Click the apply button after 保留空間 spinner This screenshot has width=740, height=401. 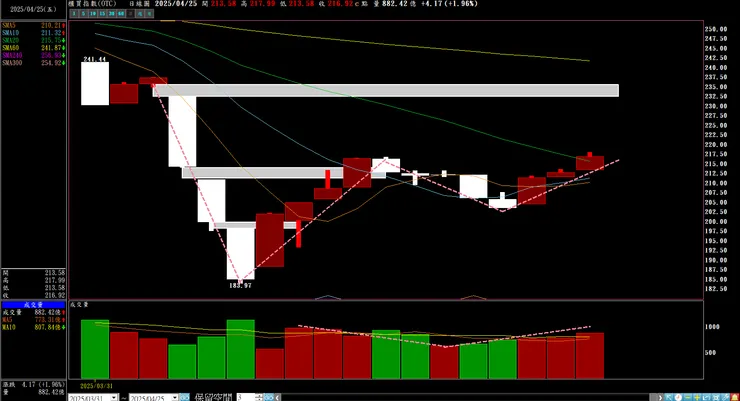[268, 397]
